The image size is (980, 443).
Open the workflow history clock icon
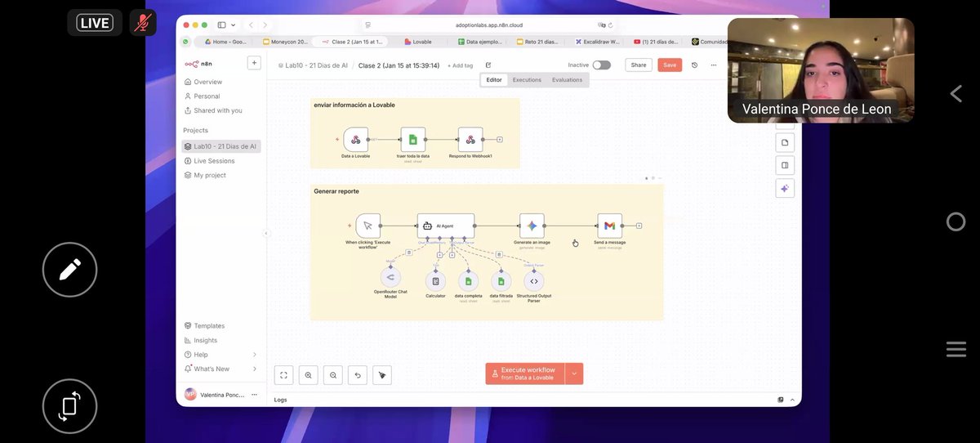[694, 65]
